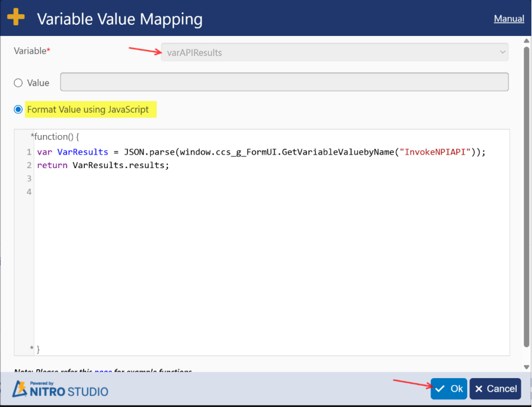
Task: Select the Value radio button
Action: [18, 83]
